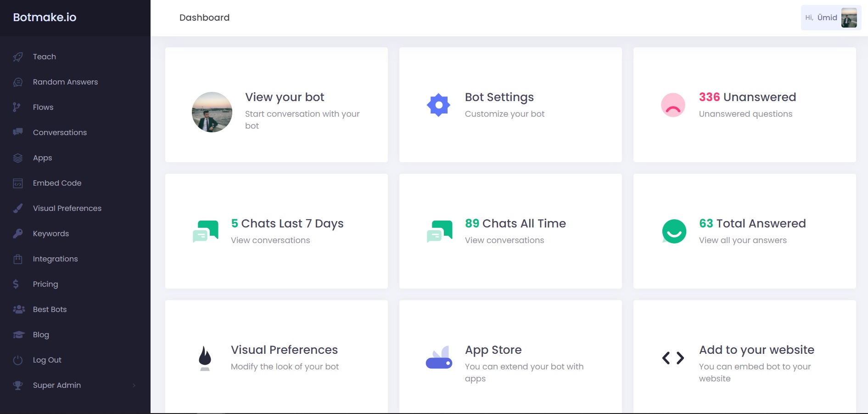Select Embed Code in the sidebar
868x414 pixels.
(57, 183)
